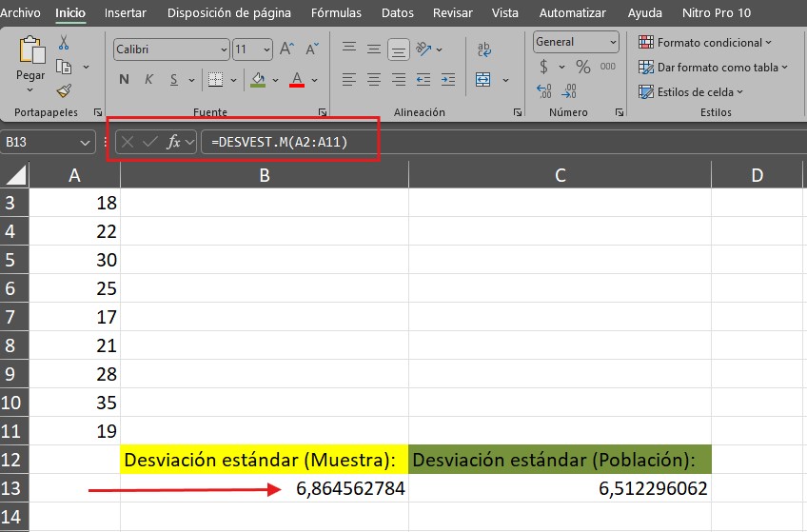The width and height of the screenshot is (807, 532).
Task: Launch the Número dialog expander
Action: tap(620, 112)
